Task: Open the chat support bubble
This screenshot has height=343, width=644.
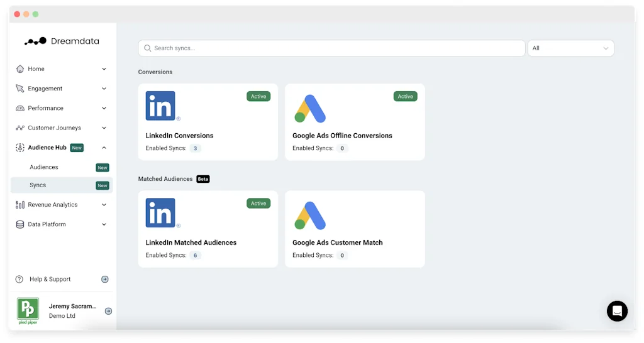Action: (x=617, y=311)
